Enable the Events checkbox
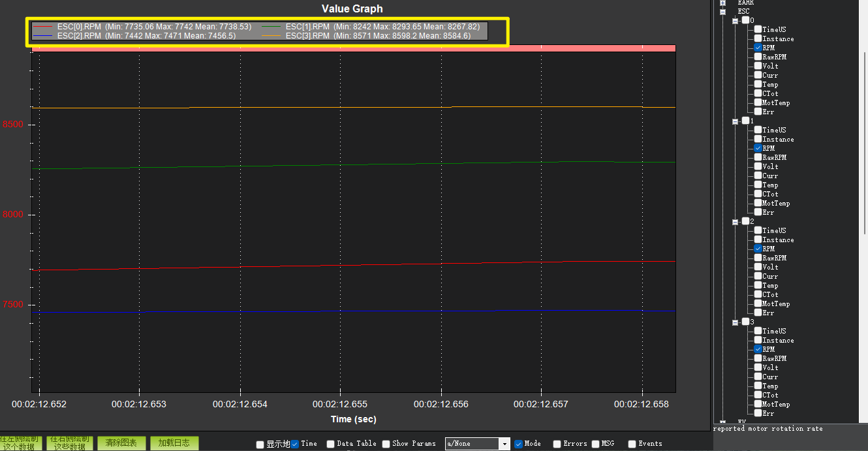Viewport: 868px width, 451px height. 632,444
